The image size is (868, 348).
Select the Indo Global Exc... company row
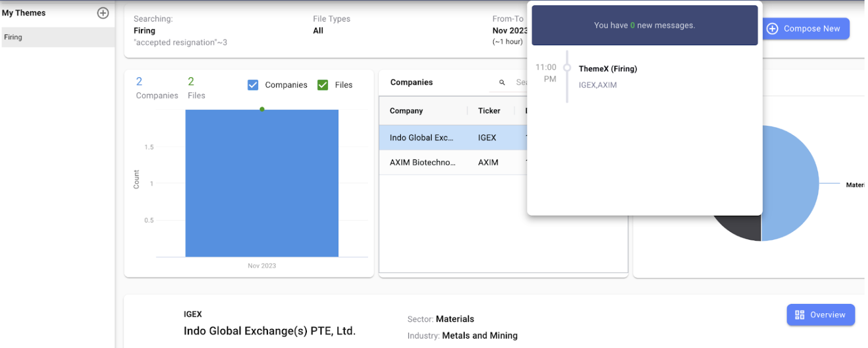click(x=422, y=137)
